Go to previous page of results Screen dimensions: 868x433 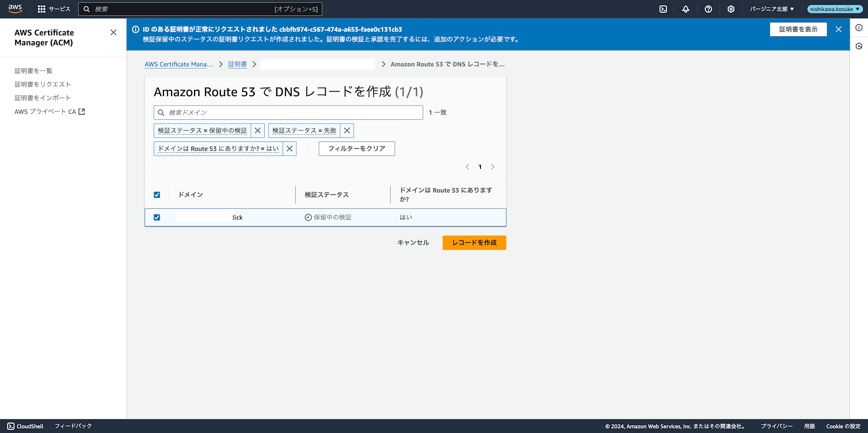point(467,167)
